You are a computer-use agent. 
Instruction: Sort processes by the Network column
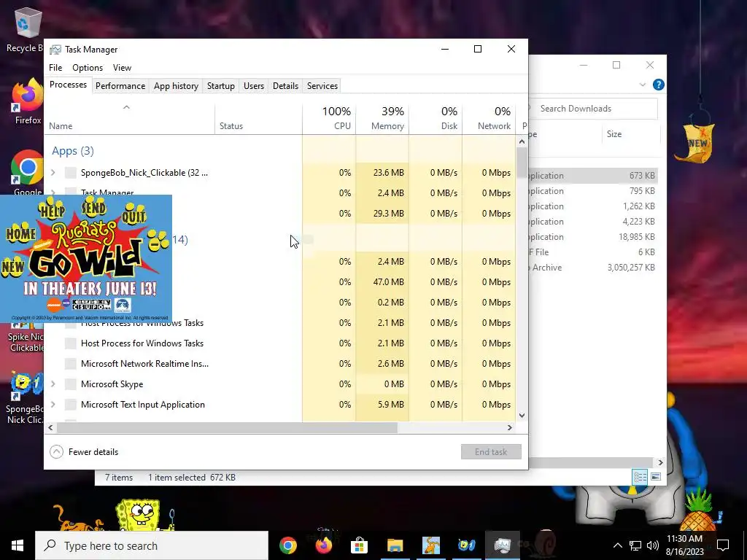click(489, 118)
